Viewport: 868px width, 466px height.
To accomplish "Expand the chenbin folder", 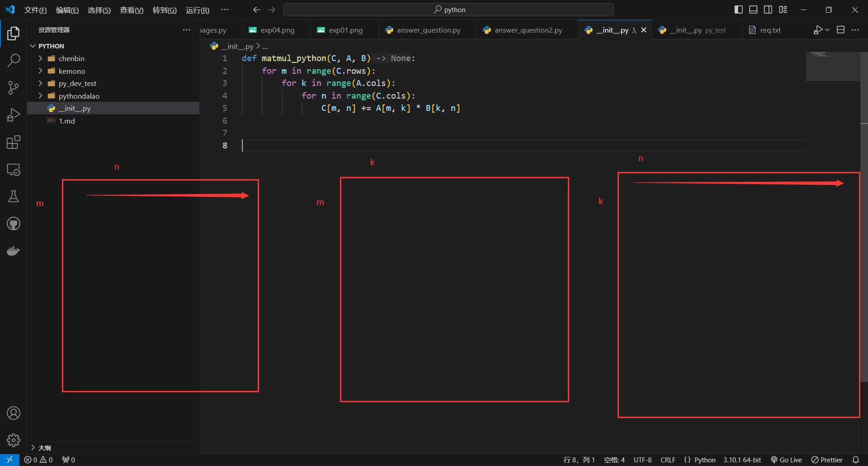I will tap(71, 58).
